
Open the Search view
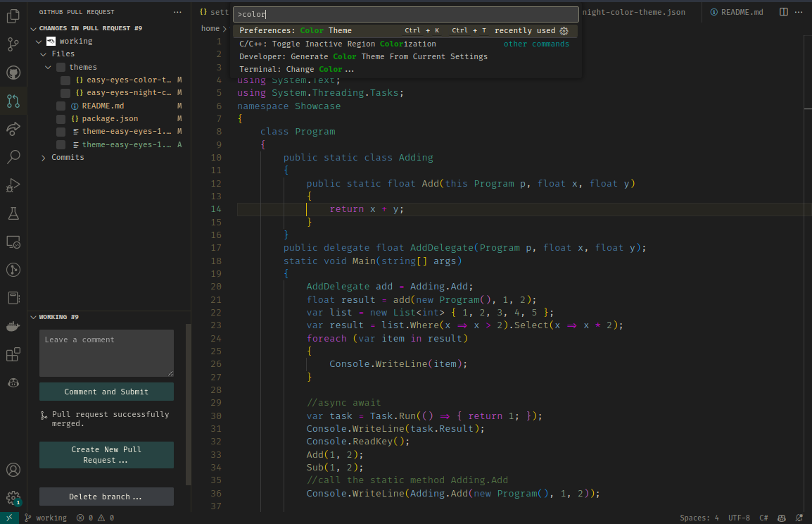click(x=13, y=156)
